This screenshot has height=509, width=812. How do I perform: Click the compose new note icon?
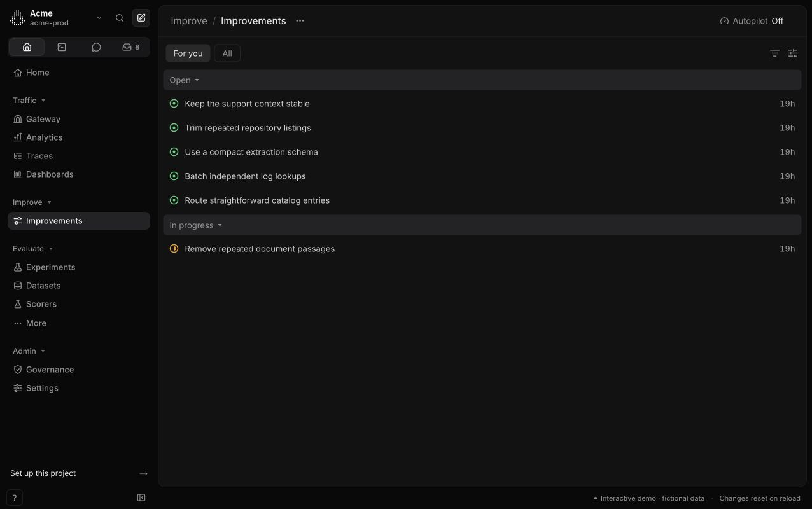[141, 18]
